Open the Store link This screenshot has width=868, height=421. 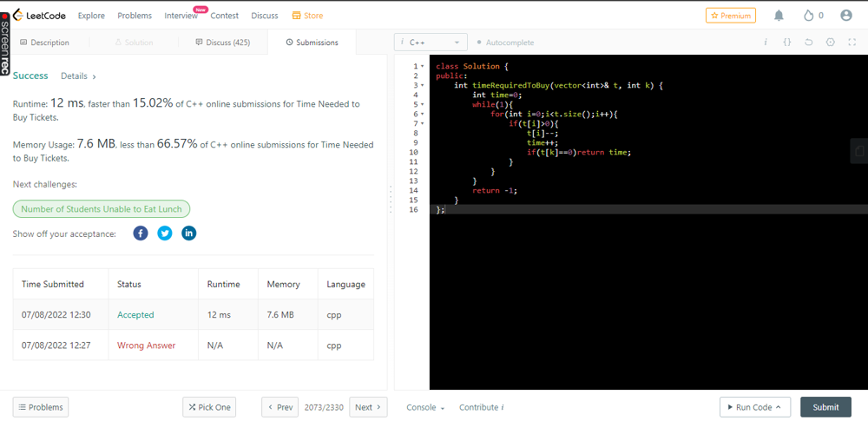[x=307, y=16]
